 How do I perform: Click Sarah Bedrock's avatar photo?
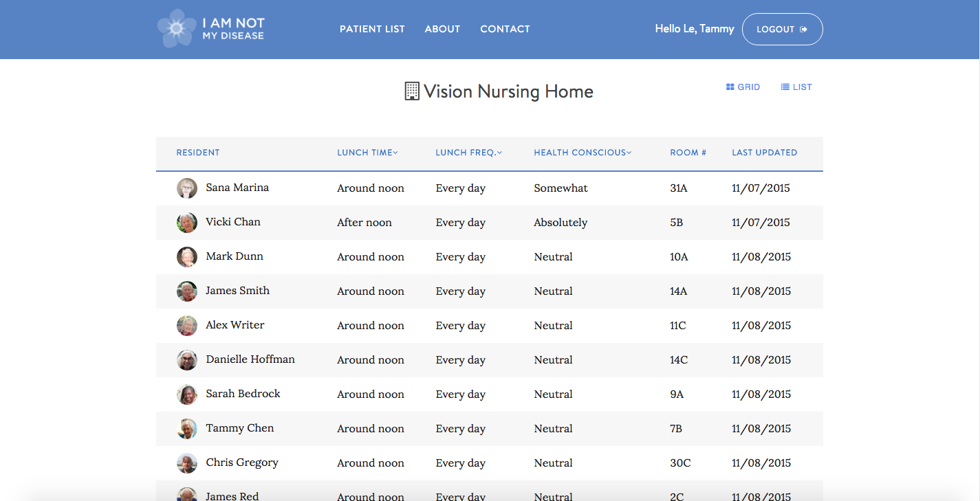[x=187, y=394]
